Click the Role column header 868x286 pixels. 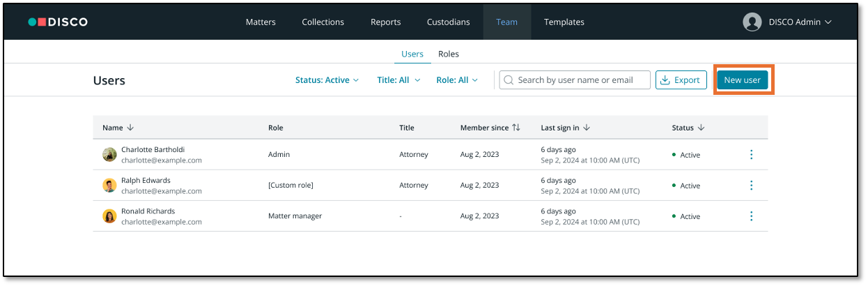click(x=276, y=128)
